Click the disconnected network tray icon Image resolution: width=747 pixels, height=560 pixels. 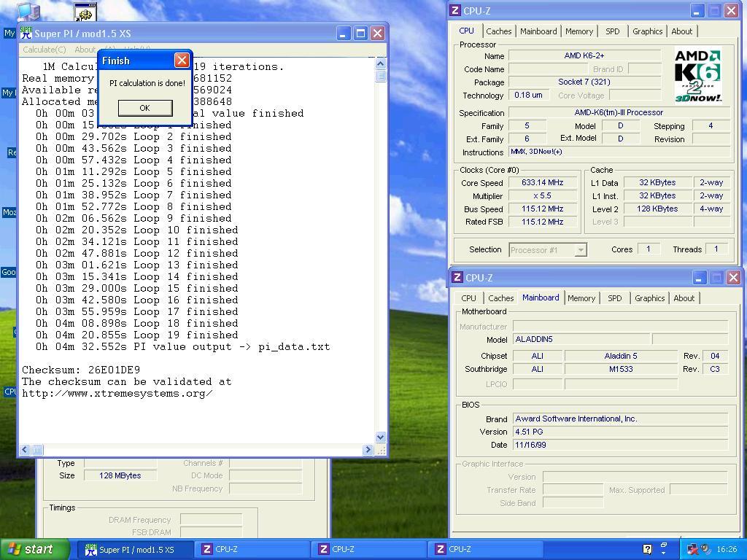pos(693,550)
